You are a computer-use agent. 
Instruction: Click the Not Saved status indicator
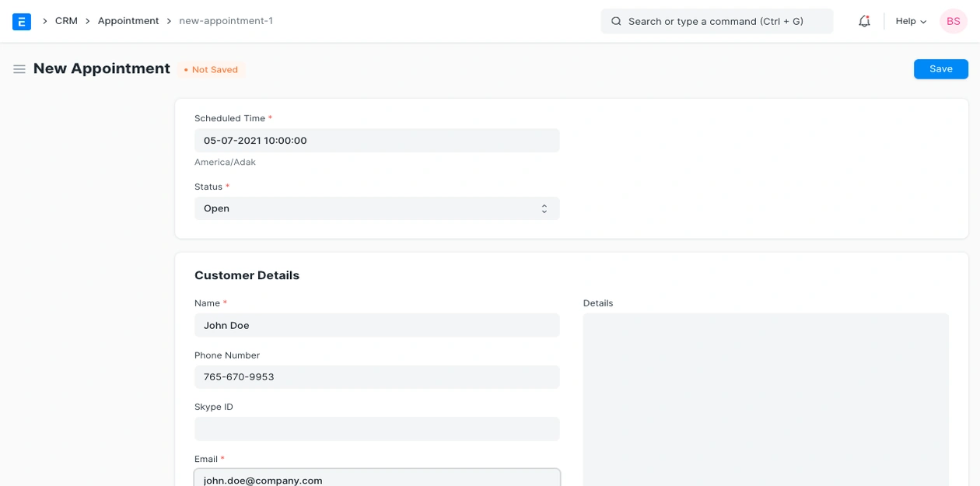coord(212,70)
